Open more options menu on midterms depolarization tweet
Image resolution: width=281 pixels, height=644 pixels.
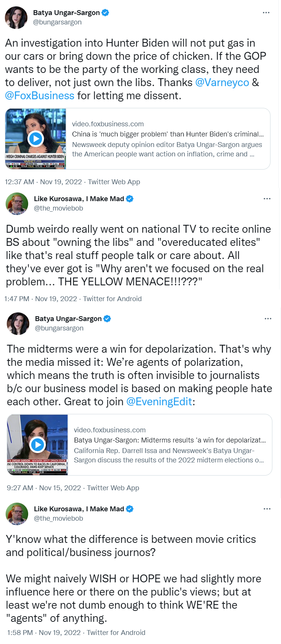[x=268, y=318]
